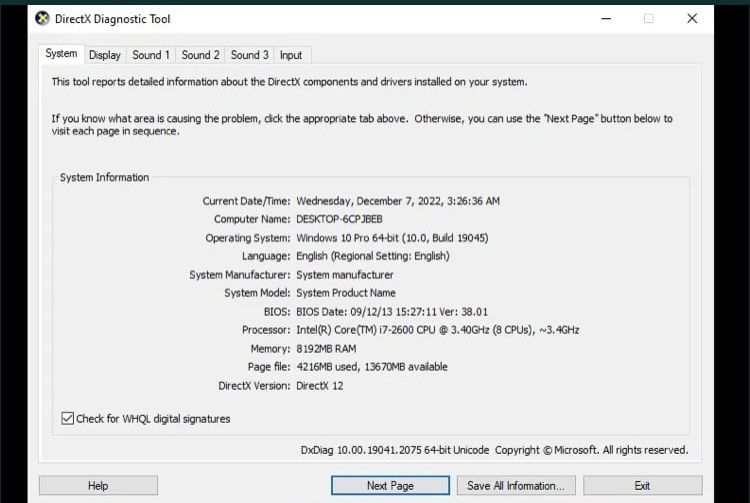Click the date value Wednesday, December 7, 2022
Viewport: 750px width, 503px height.
point(398,201)
